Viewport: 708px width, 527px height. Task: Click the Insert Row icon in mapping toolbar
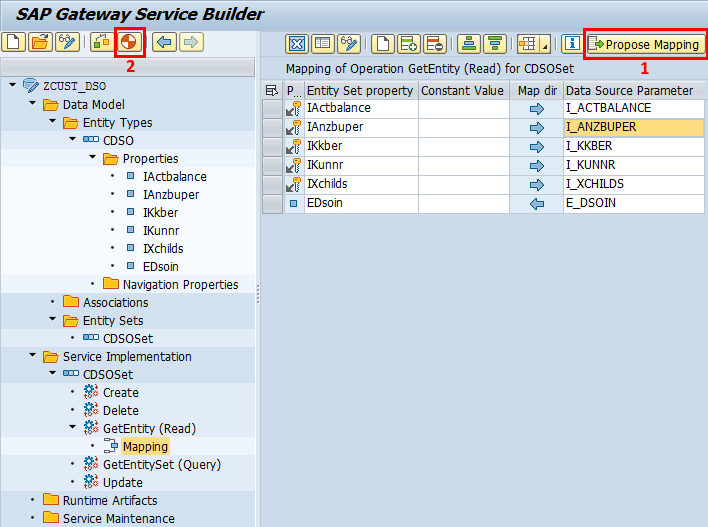408,44
